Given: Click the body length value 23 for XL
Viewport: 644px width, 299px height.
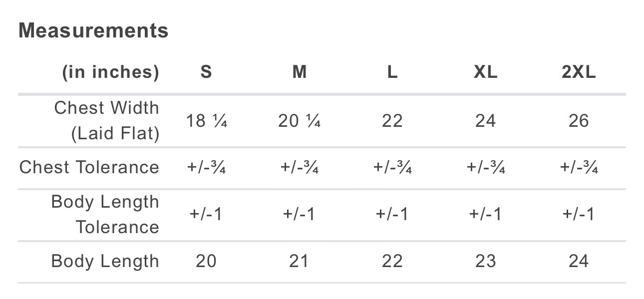Looking at the screenshot, I should 485,261.
